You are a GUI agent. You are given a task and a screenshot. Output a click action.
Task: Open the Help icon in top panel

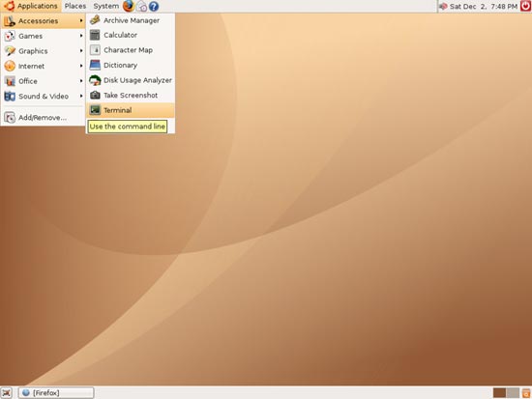point(154,7)
